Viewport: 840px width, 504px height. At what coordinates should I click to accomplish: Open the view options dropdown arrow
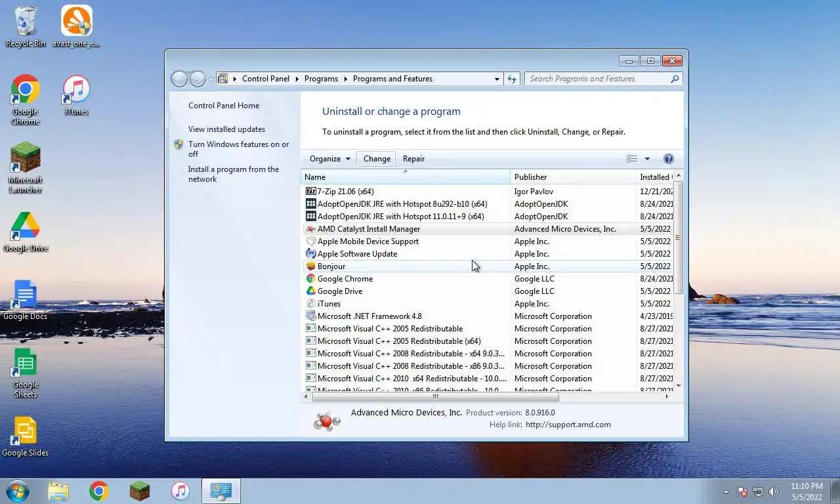(x=647, y=159)
